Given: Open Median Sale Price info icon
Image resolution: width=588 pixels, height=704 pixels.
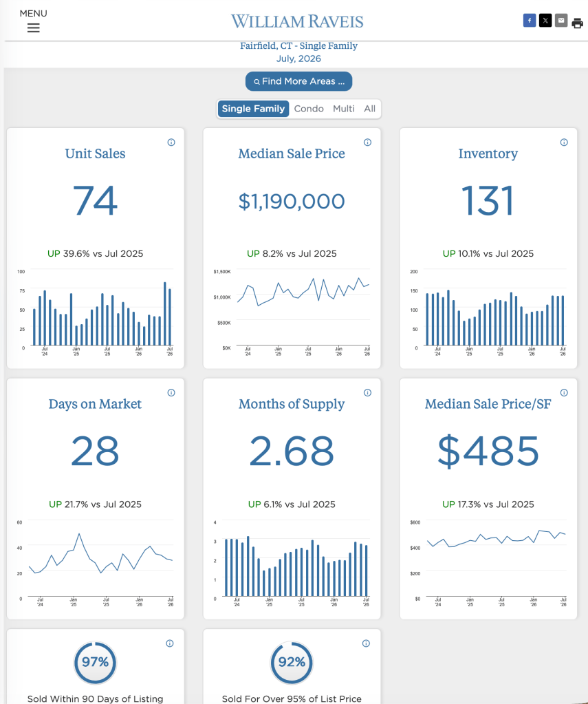Looking at the screenshot, I should (x=368, y=142).
